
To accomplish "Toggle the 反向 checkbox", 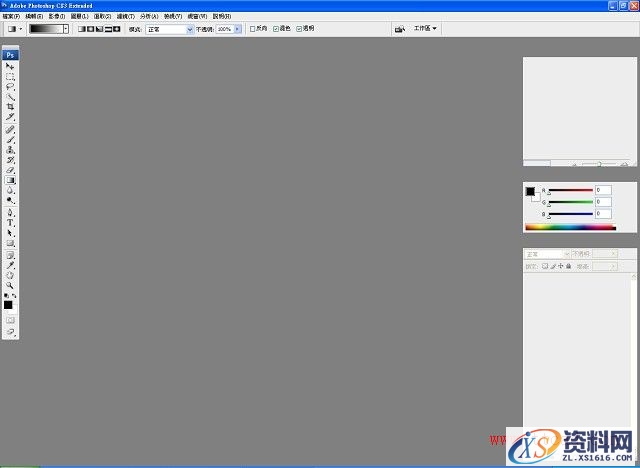I will (x=252, y=30).
